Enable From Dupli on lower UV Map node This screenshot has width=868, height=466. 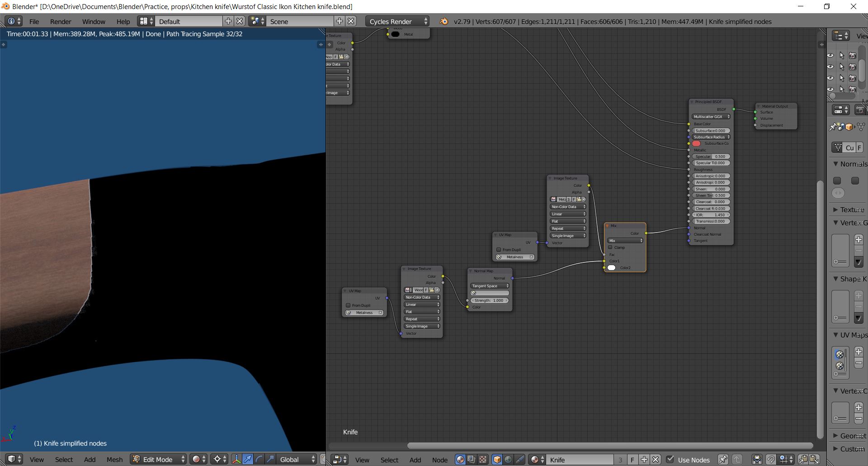[x=348, y=305]
